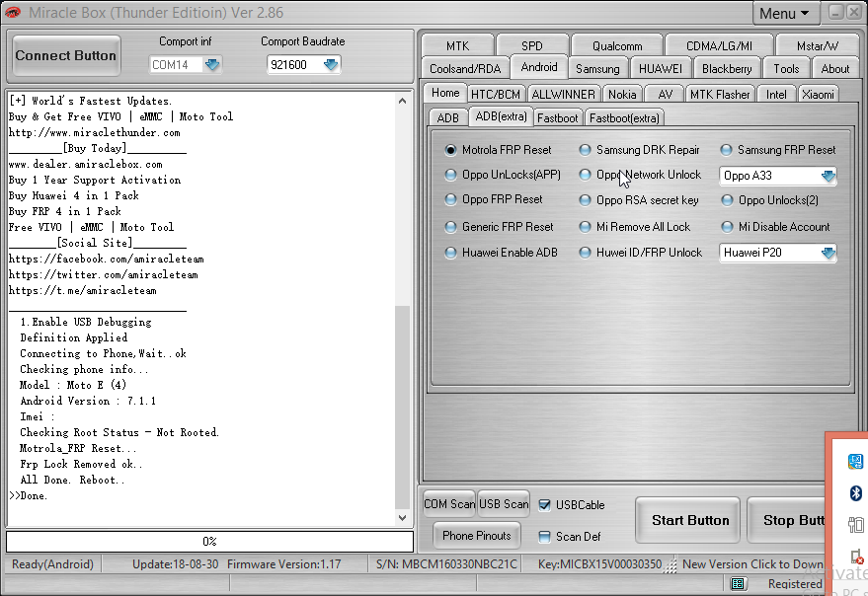Screen dimensions: 868x596
Task: Switch to the HUAWEI tab
Action: tap(661, 69)
